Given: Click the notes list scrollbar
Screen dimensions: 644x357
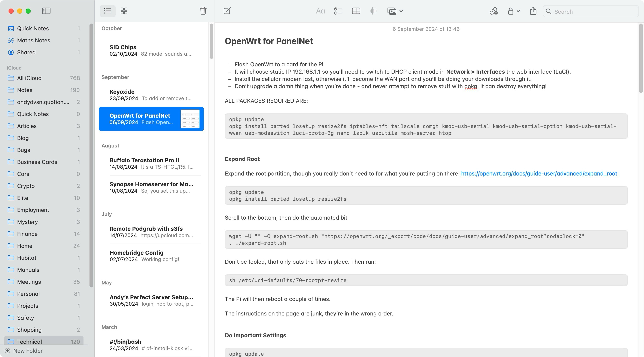Looking at the screenshot, I should pos(212,41).
